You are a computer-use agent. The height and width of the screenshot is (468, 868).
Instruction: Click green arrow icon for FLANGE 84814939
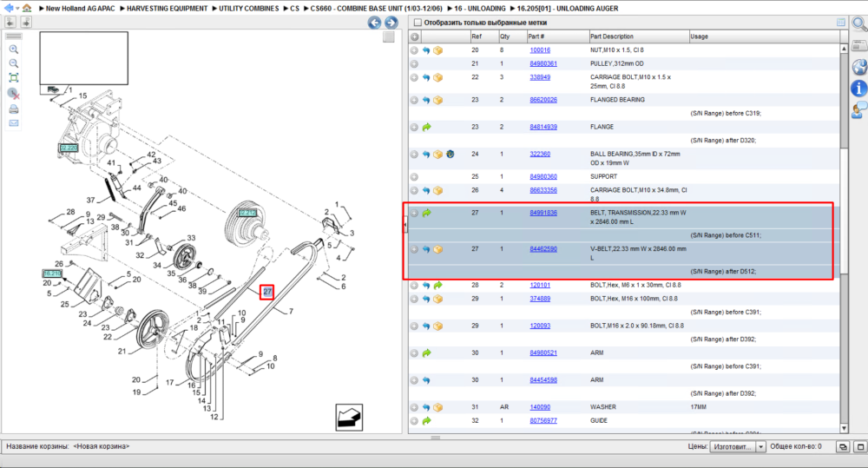tap(426, 128)
